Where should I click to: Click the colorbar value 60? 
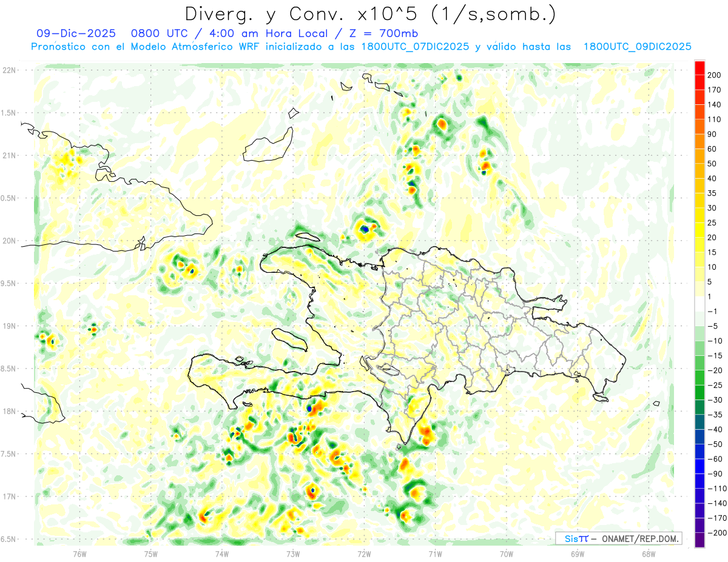713,149
